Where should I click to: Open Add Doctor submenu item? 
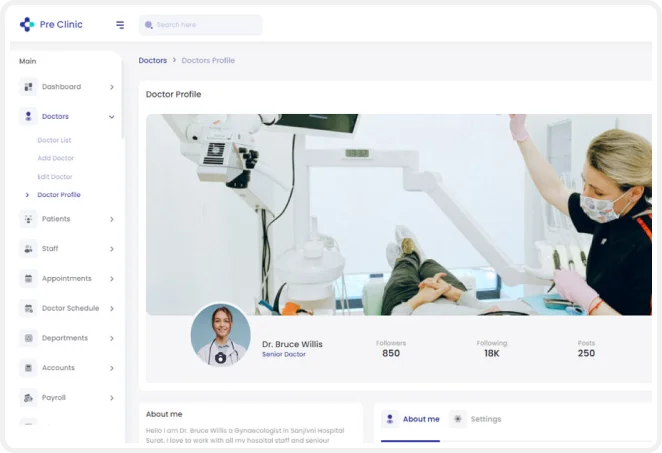click(x=55, y=158)
